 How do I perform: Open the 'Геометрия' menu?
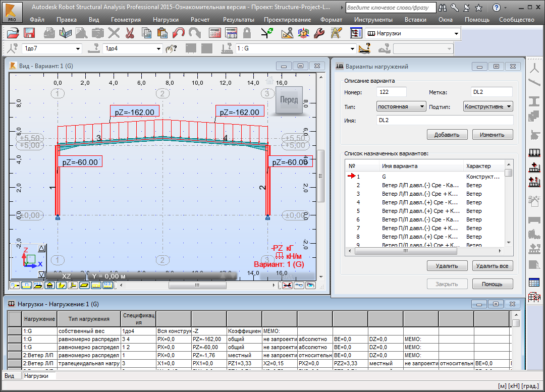pyautogui.click(x=126, y=20)
